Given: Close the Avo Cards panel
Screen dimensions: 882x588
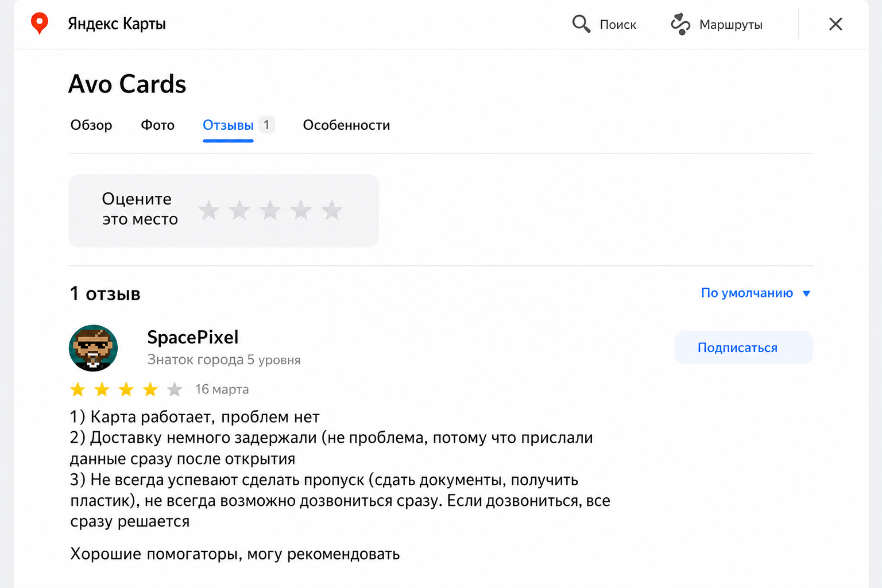Looking at the screenshot, I should coord(835,24).
